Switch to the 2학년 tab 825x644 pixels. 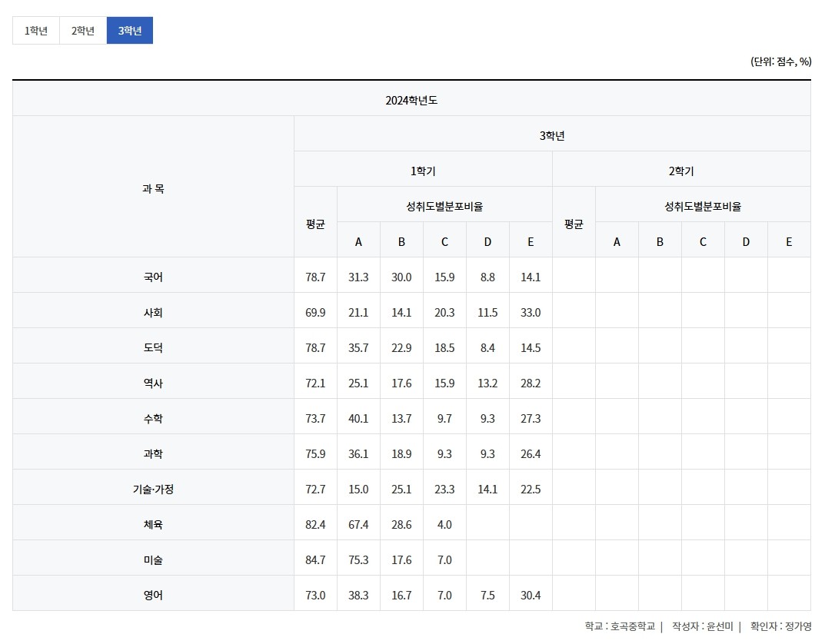point(83,31)
